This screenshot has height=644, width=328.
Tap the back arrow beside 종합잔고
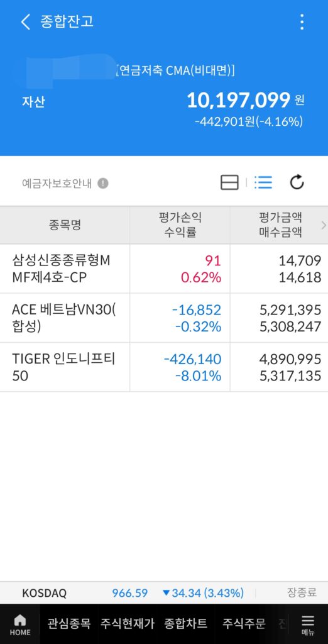click(x=26, y=22)
